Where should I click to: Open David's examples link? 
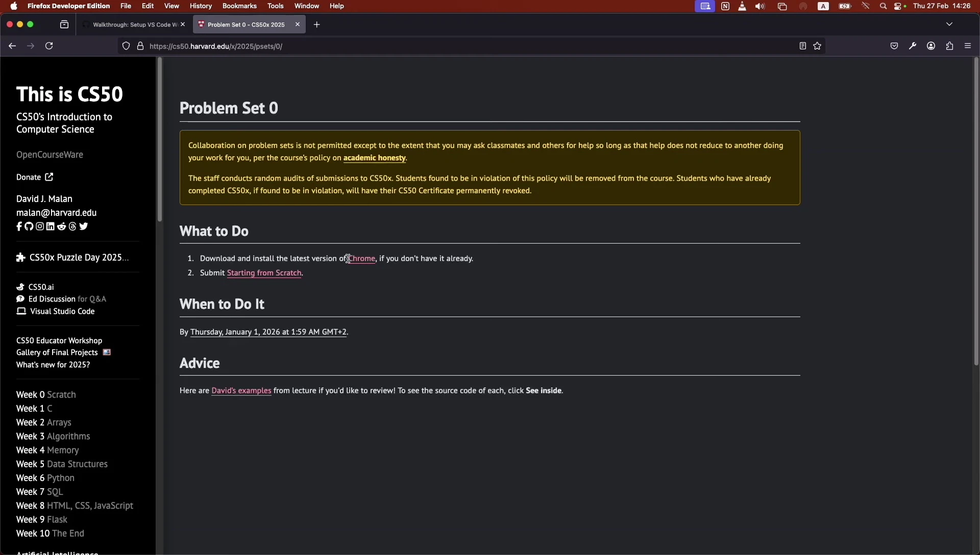(241, 391)
